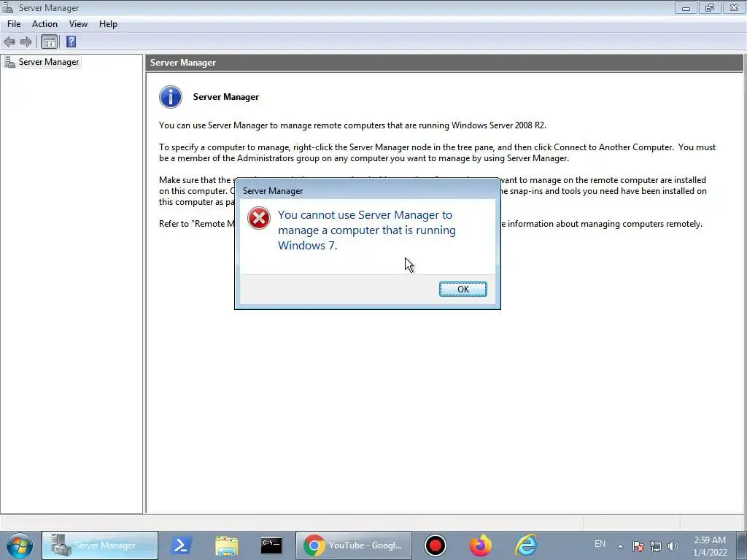Switch to YouTube Chrome window
This screenshot has height=560, width=747.
354,545
